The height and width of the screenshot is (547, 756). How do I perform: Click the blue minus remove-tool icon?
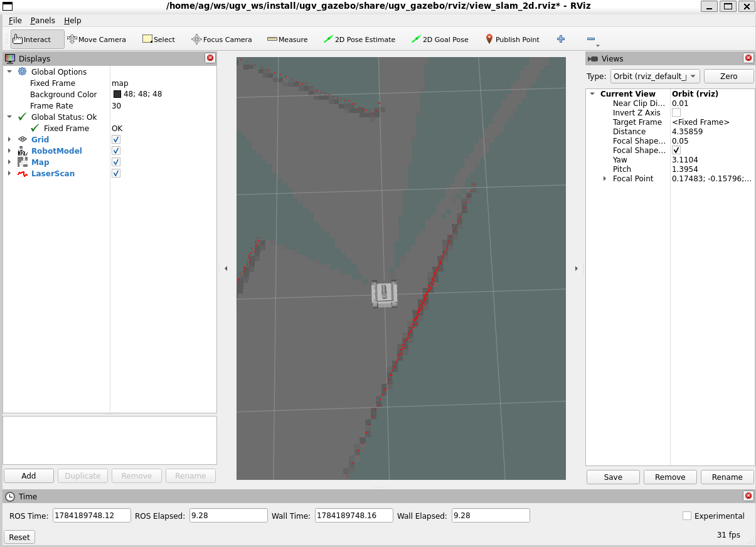click(x=590, y=39)
